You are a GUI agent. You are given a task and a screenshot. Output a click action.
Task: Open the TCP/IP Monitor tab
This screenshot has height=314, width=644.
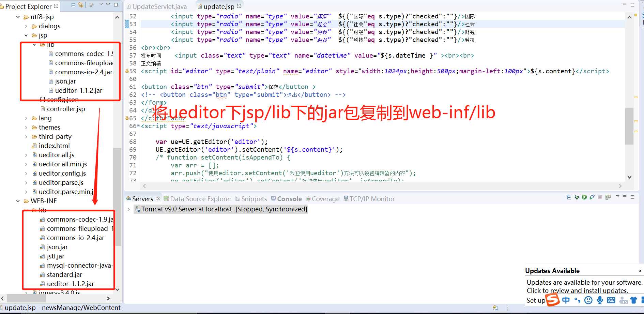point(369,199)
